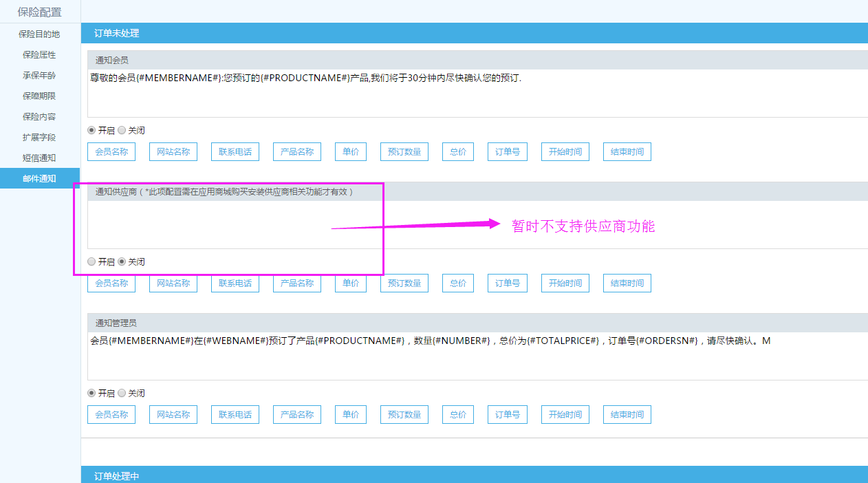This screenshot has height=483, width=868.
Task: Select 关闭 radio under 通知会员
Action: pos(122,130)
